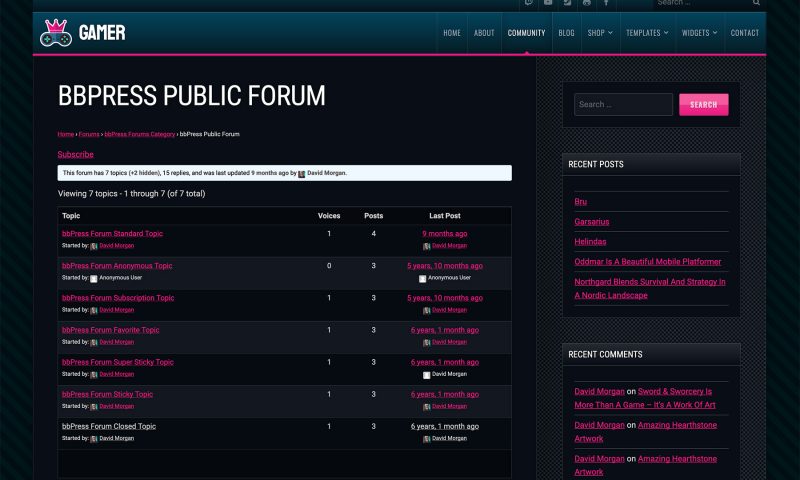The image size is (800, 480).
Task: Open the Facebook social icon in top bar
Action: click(x=606, y=3)
